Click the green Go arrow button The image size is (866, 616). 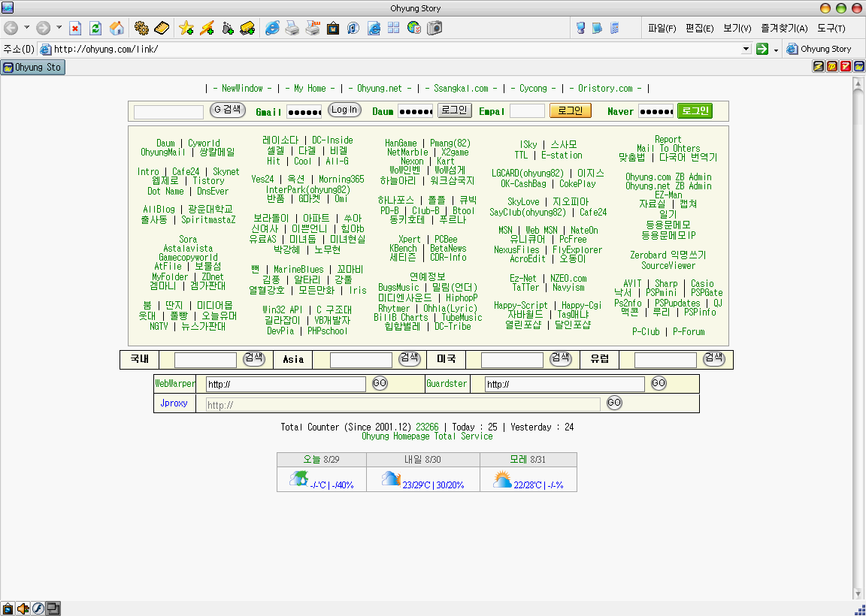click(762, 49)
